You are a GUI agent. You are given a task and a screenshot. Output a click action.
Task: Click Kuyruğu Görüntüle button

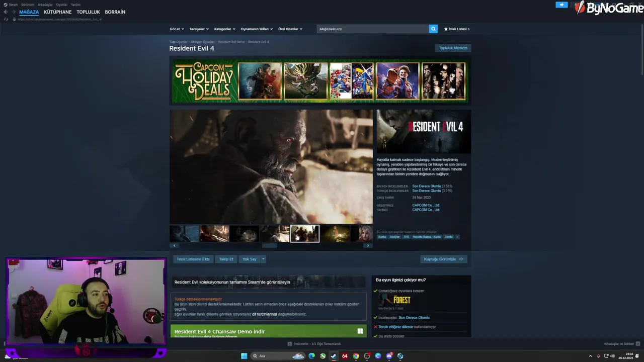[443, 259]
